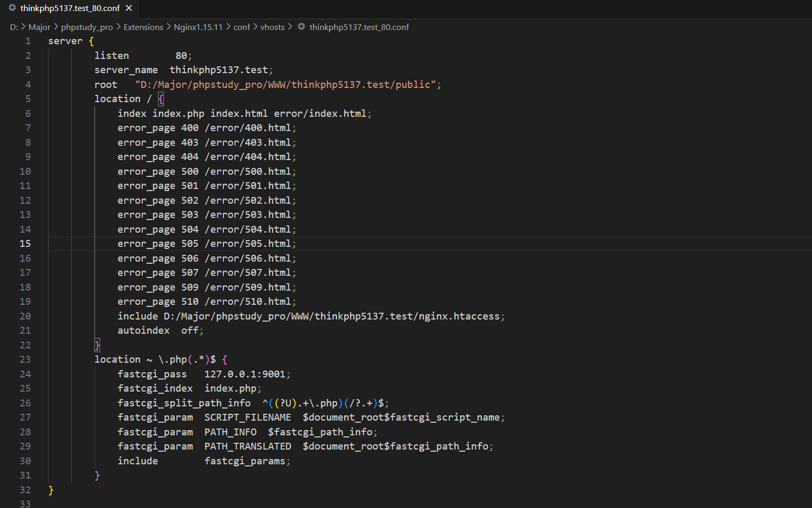Screen dimensions: 812x508
Task: Click the root path string ending in /public
Action: point(286,85)
